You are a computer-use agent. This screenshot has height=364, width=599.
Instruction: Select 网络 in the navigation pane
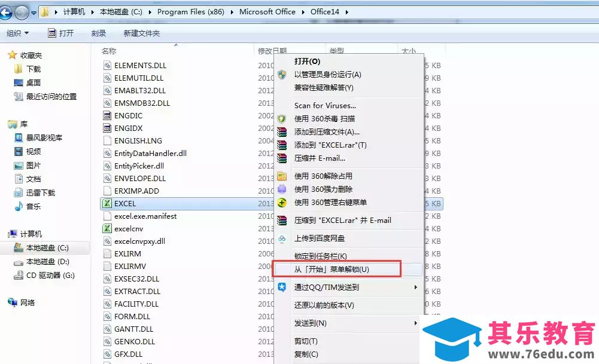[x=28, y=303]
